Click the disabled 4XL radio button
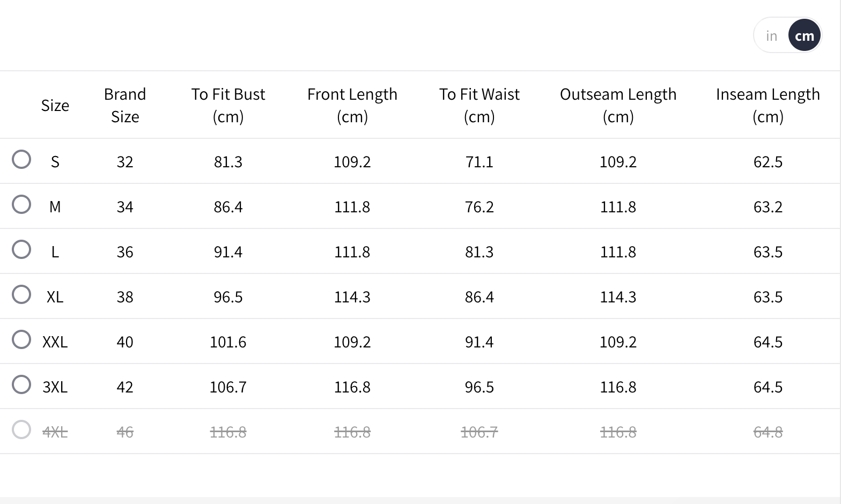Viewport: 841px width, 504px height. pyautogui.click(x=21, y=429)
